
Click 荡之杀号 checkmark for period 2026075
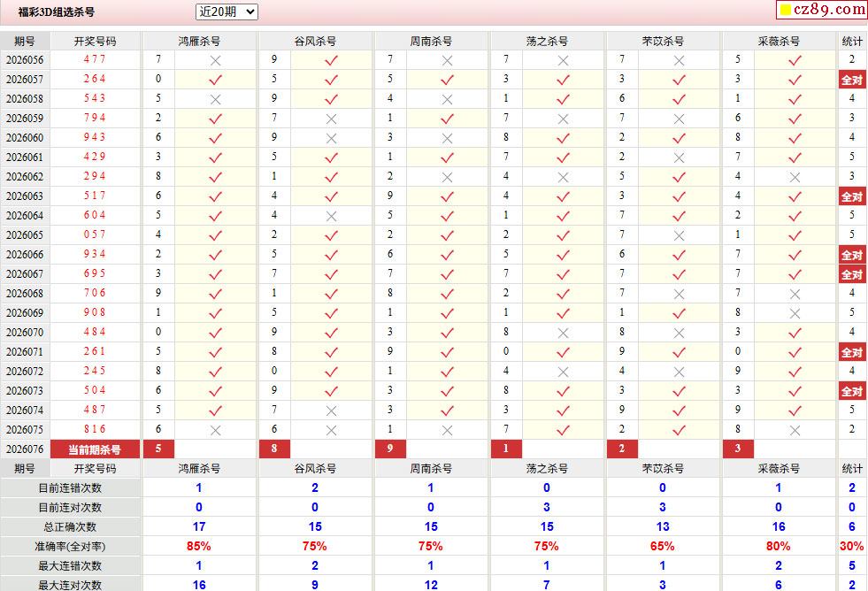pos(563,430)
